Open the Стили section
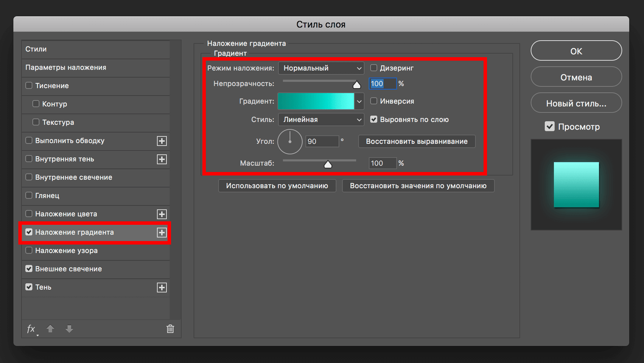 pos(36,49)
